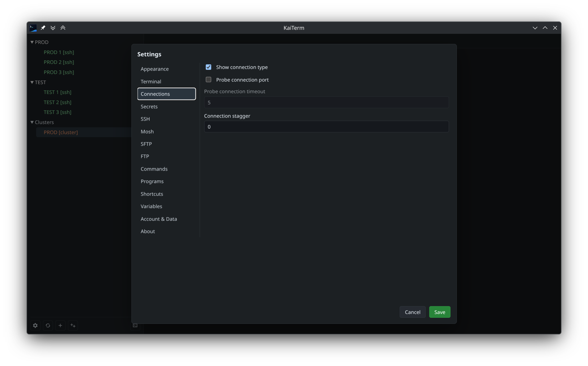This screenshot has width=588, height=366.
Task: Collapse the PROD group
Action: (x=32, y=42)
